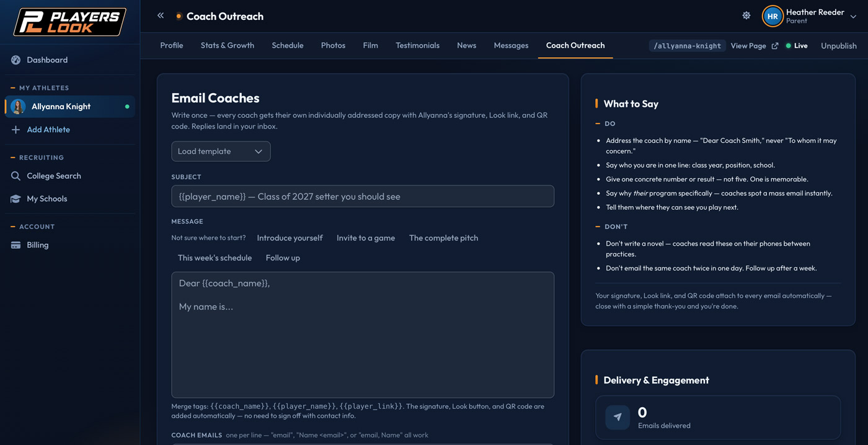Viewport: 868px width, 445px height.
Task: Go to the Schedule tab
Action: click(x=288, y=45)
